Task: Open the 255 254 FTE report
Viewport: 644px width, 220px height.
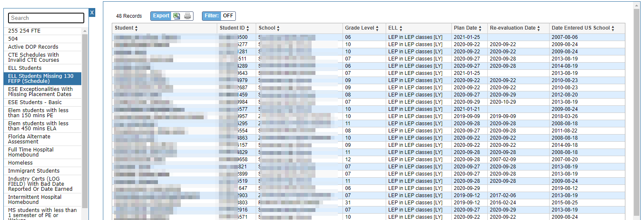Action: [x=42, y=31]
